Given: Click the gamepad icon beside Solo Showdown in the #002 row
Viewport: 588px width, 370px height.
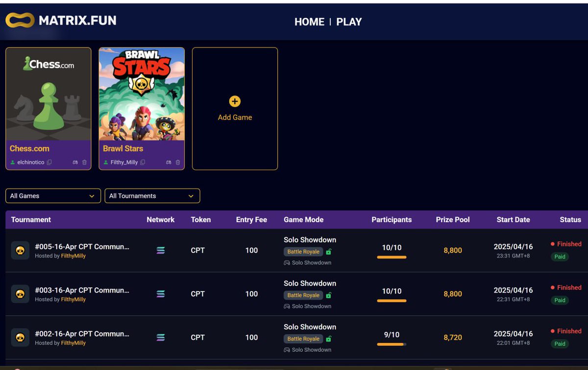Looking at the screenshot, I should [x=287, y=350].
